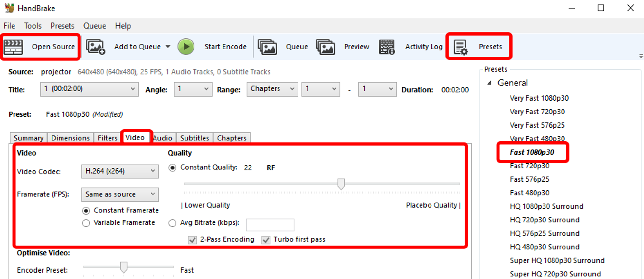Select the Avg Bitrate option

172,223
